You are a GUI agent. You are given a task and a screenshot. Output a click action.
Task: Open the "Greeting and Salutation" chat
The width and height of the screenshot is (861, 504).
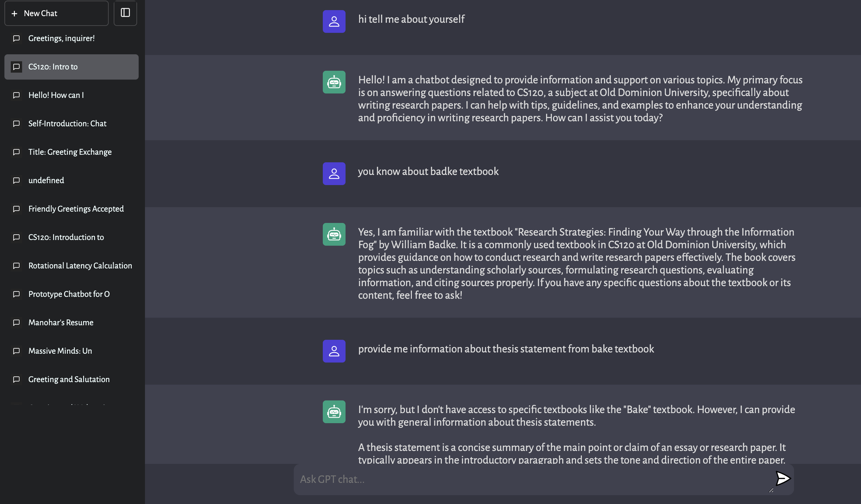[x=69, y=379]
